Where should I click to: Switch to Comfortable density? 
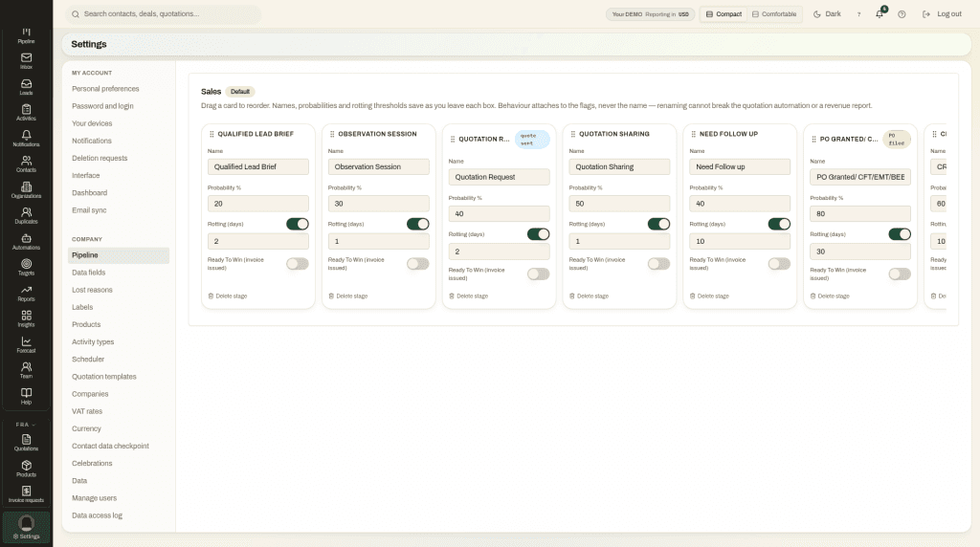click(774, 14)
